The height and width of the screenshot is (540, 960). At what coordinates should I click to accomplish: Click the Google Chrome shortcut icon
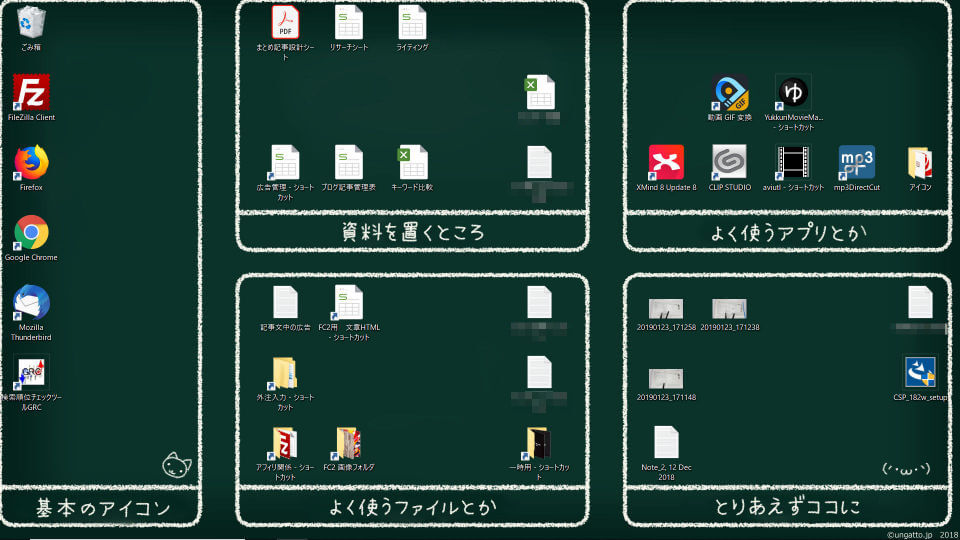tap(31, 233)
